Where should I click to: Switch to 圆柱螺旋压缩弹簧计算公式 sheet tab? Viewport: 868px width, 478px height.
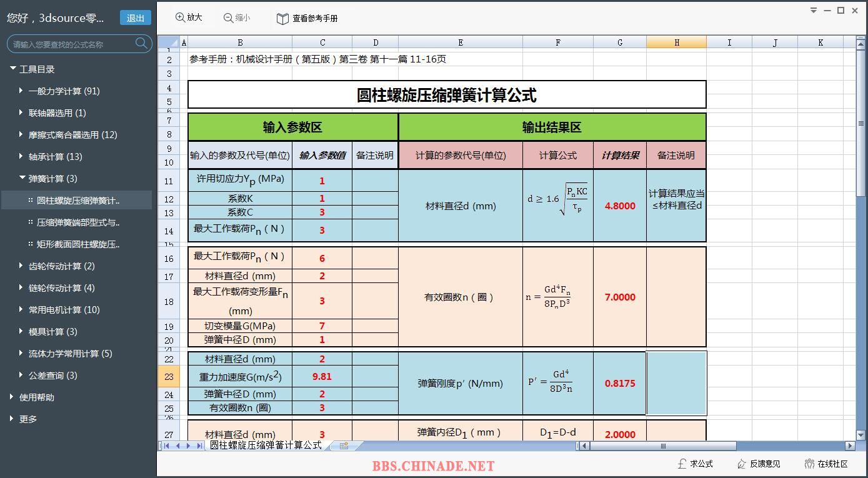[266, 445]
